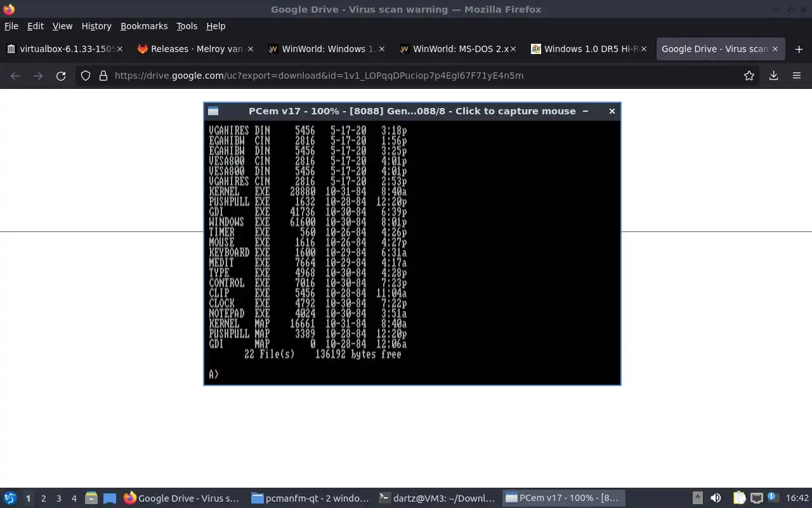Click the Firefox logo in title bar
812x508 pixels.
tap(9, 9)
